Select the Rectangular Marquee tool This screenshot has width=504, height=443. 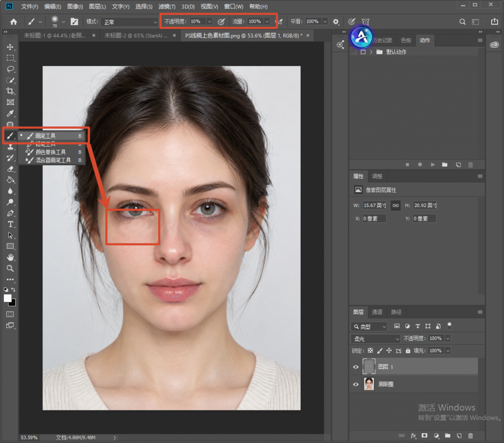click(10, 58)
